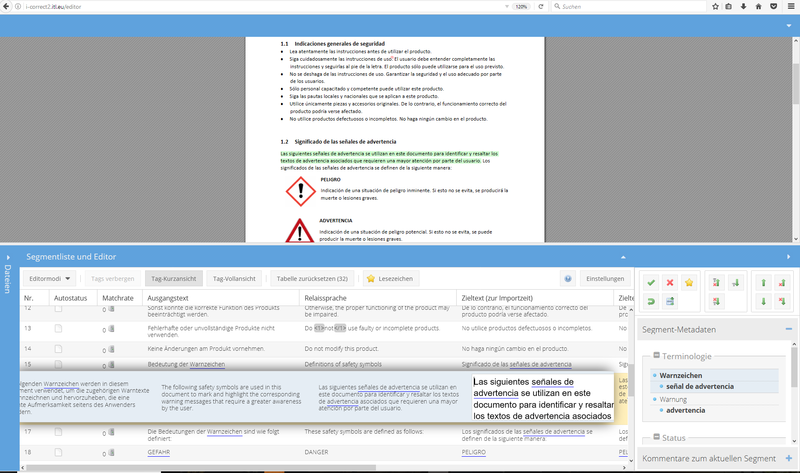Go to previous segment with plain green up arrow
The width and height of the screenshot is (800, 473).
(x=763, y=283)
